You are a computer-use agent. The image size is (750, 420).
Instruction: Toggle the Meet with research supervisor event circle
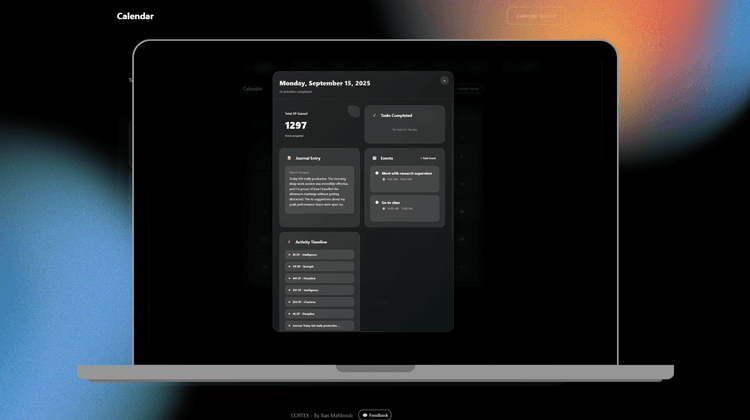click(376, 173)
